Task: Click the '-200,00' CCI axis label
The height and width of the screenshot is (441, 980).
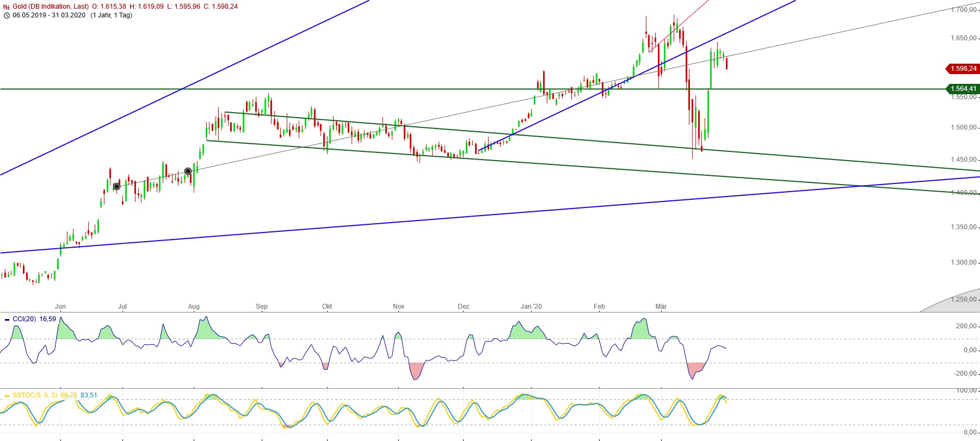Action: coord(966,373)
